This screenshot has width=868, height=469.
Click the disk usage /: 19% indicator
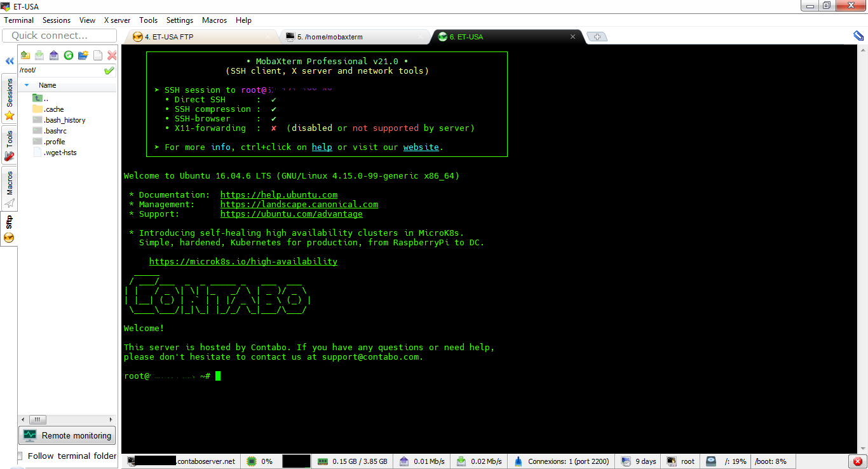727,461
